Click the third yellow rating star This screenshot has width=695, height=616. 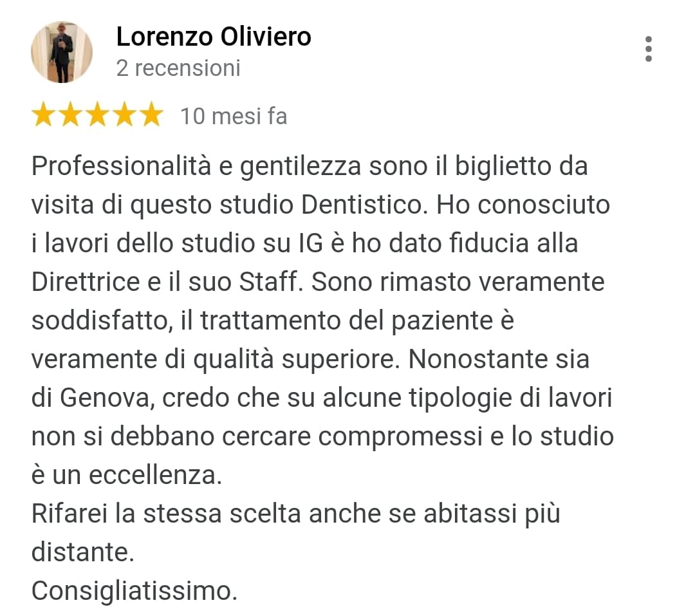click(98, 115)
